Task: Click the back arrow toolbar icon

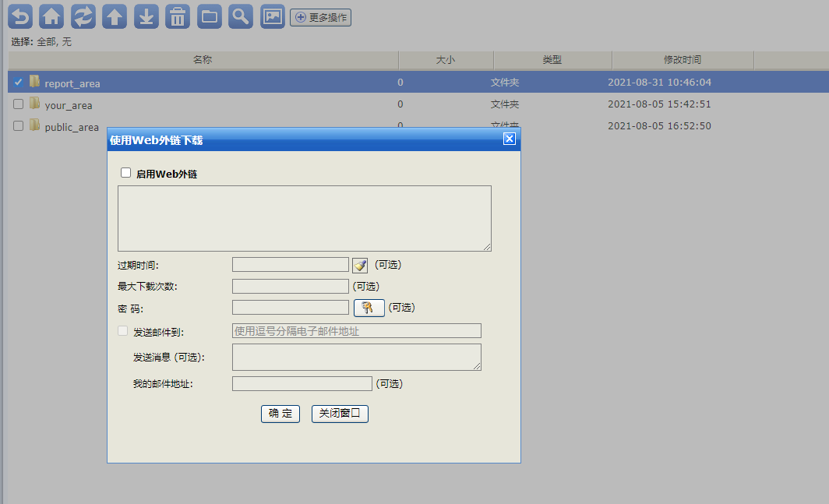Action: [20, 16]
